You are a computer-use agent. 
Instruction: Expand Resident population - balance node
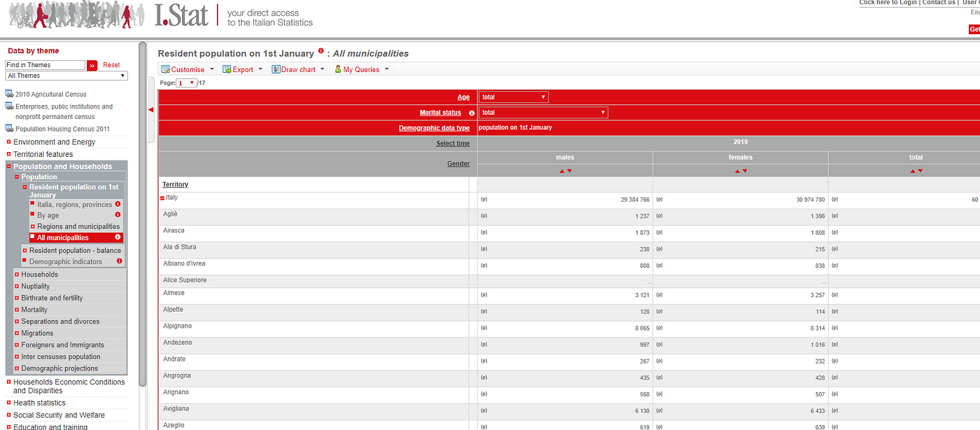pos(24,251)
